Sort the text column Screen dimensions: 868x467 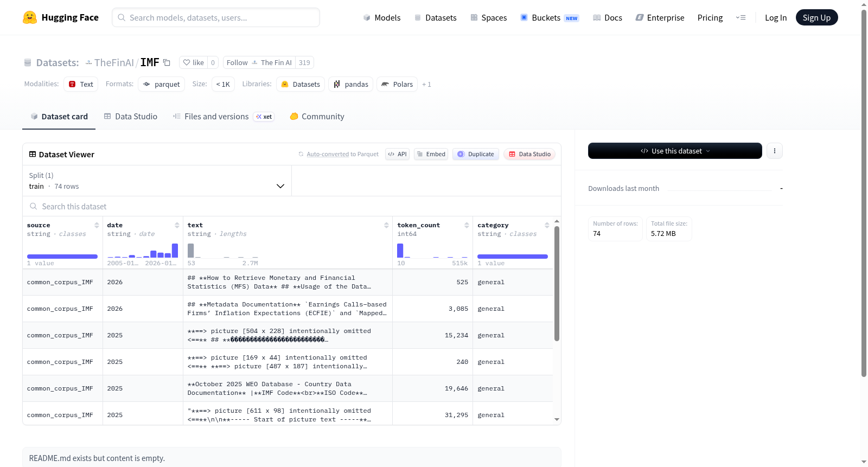pyautogui.click(x=386, y=225)
